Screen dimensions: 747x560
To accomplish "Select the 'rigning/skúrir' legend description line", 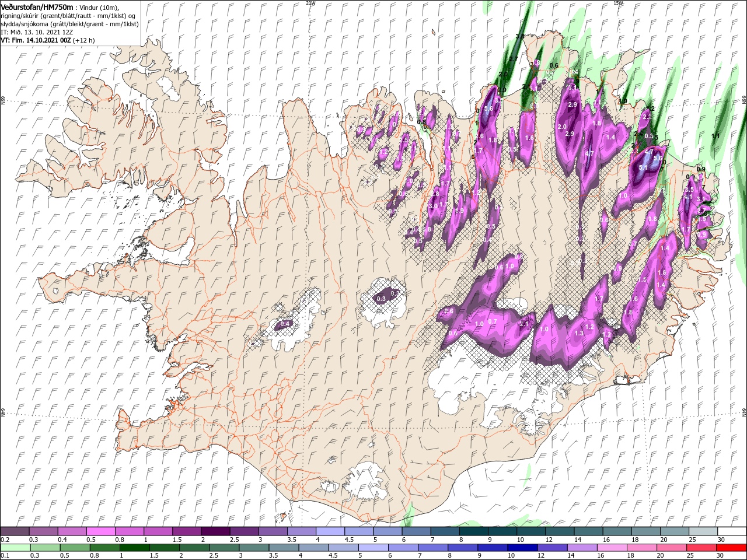I will pyautogui.click(x=69, y=15).
